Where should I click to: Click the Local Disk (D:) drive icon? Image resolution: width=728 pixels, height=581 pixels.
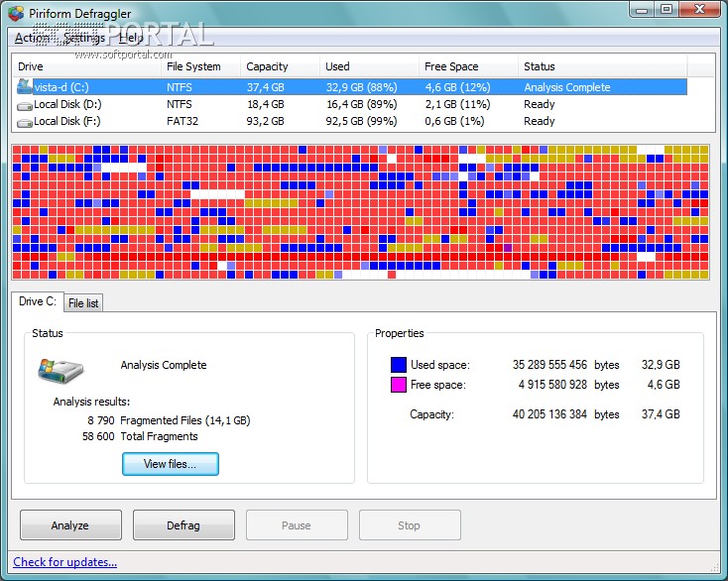(24, 106)
